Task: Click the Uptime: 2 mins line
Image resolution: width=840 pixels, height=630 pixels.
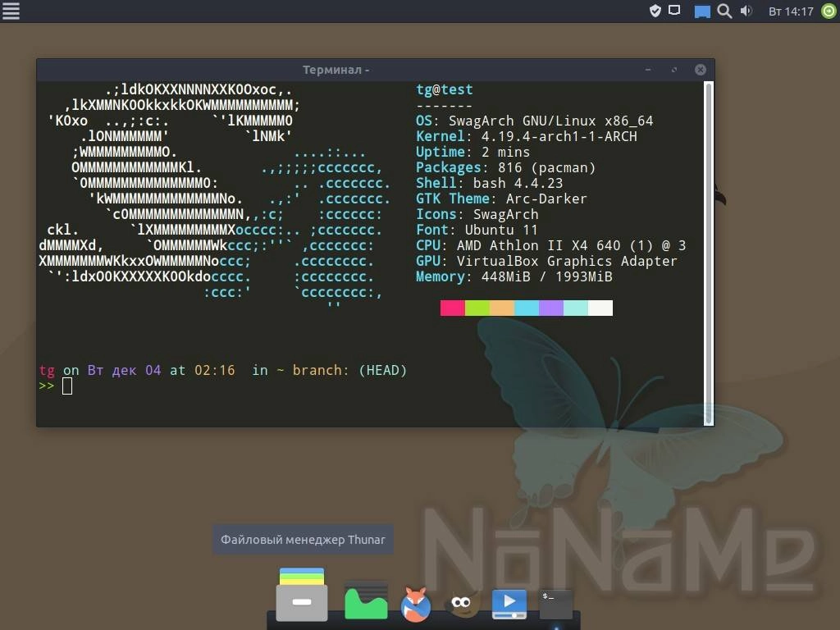Action: [473, 152]
